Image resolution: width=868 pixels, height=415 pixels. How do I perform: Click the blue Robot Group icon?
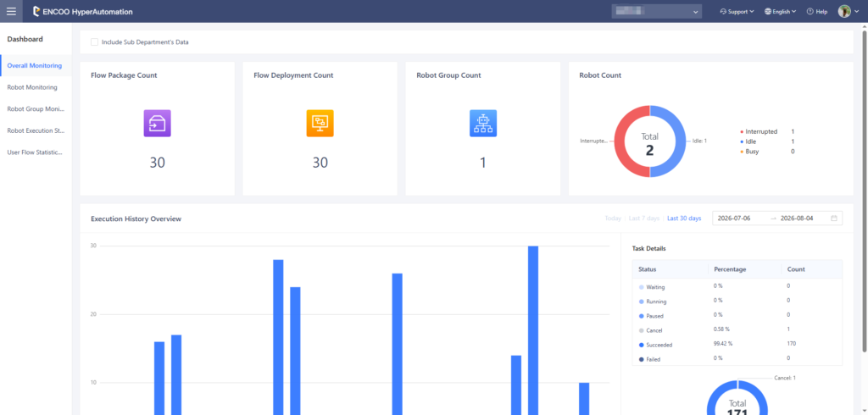tap(482, 123)
